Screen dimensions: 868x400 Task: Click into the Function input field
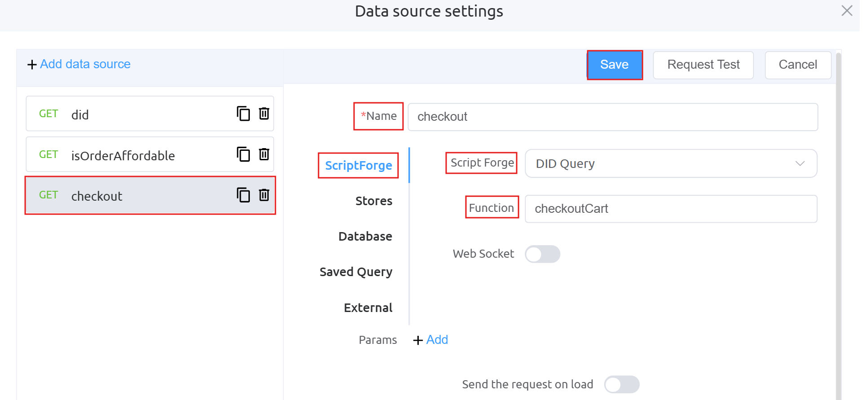671,209
